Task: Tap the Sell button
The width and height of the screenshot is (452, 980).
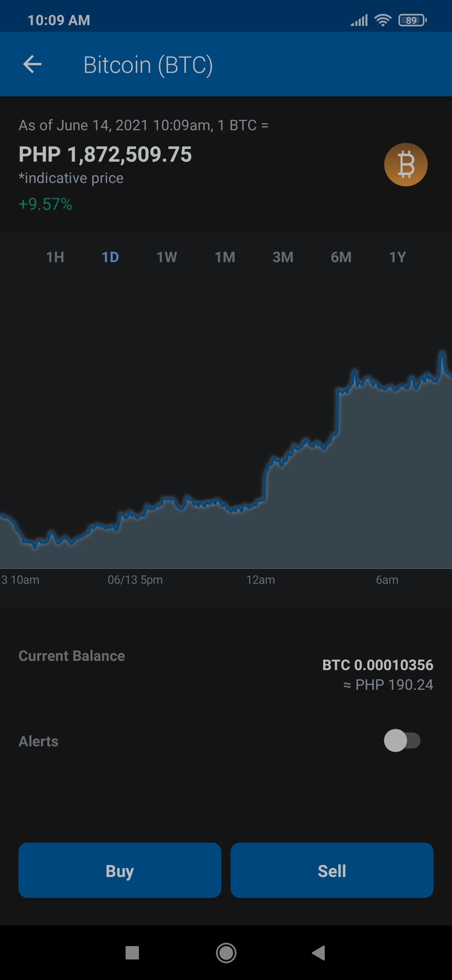Action: click(x=332, y=870)
